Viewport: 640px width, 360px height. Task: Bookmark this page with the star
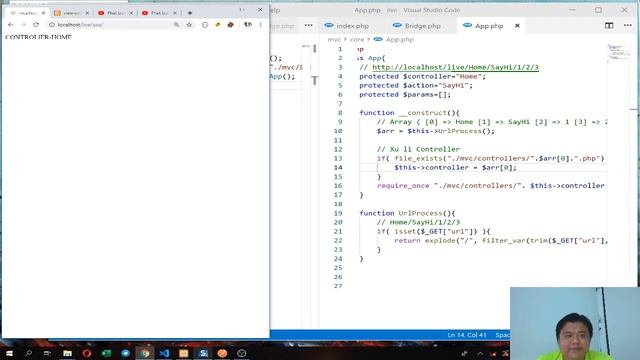(189, 25)
